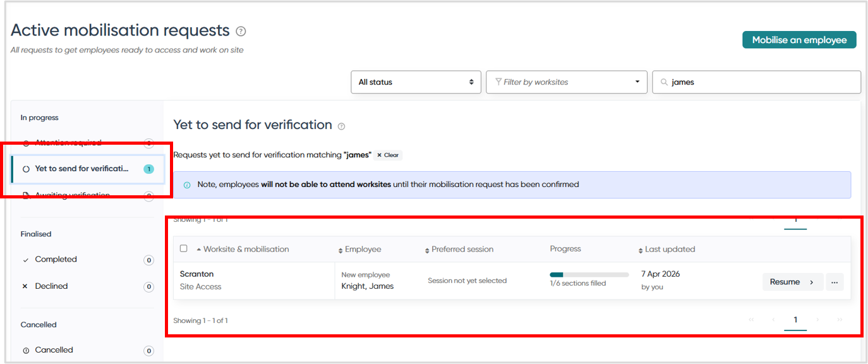Viewport: 868px width, 364px height.
Task: Click Session not yet selected text
Action: 467,281
